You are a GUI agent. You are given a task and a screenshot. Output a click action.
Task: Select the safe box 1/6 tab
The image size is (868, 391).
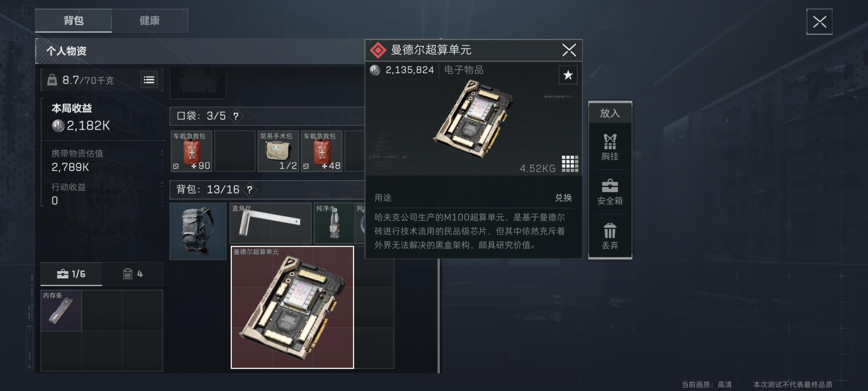pos(71,274)
